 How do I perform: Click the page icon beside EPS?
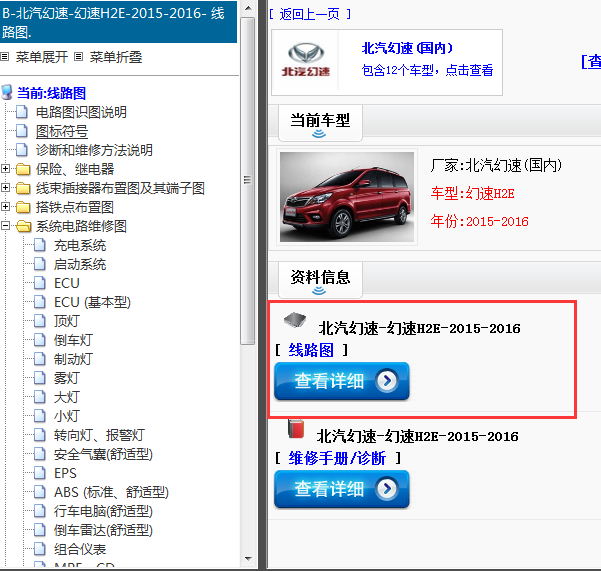39,473
